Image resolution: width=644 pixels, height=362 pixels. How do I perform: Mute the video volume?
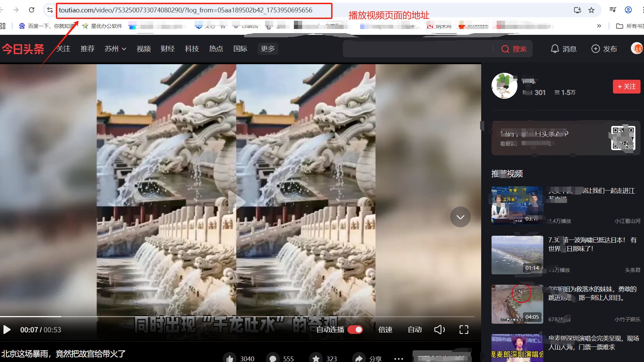click(439, 330)
